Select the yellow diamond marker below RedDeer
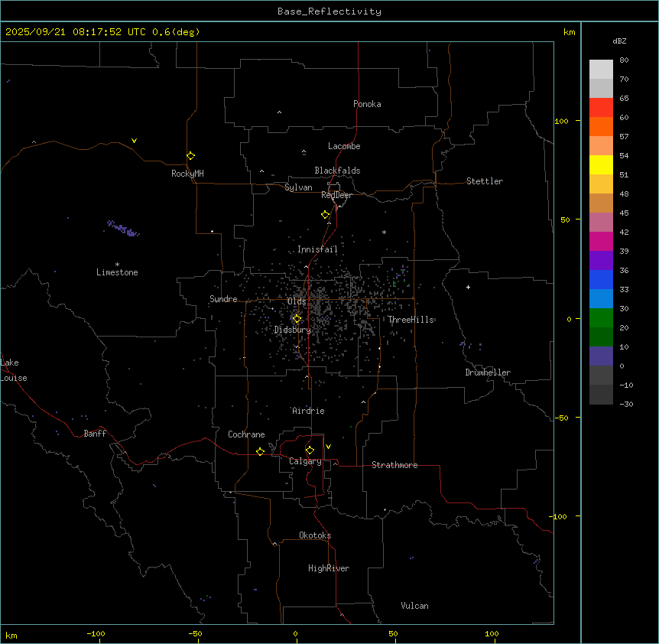 [326, 214]
